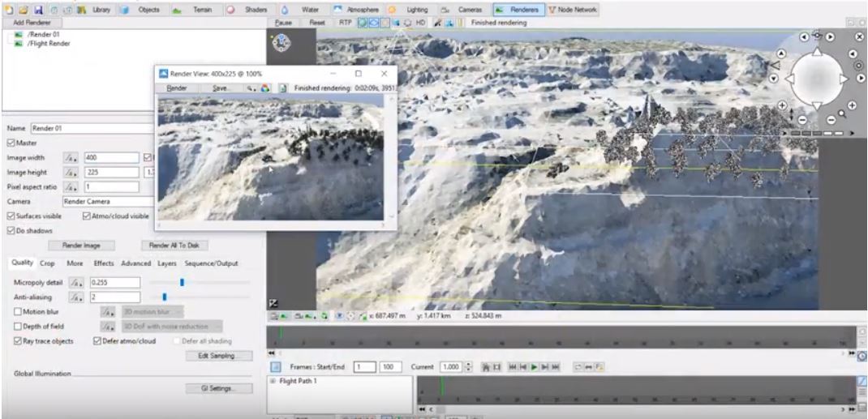Toggle Atmo/cloud visible checkbox
This screenshot has width=868, height=419.
pos(86,216)
